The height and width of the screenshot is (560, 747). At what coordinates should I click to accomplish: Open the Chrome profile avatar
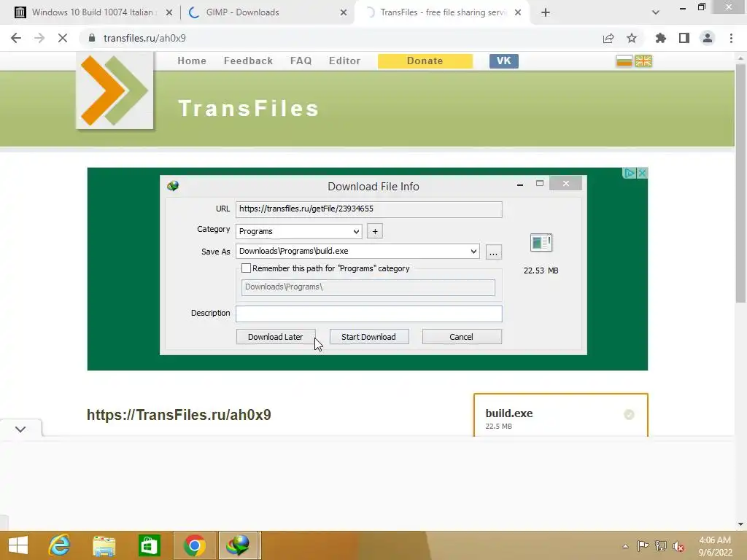(x=708, y=38)
